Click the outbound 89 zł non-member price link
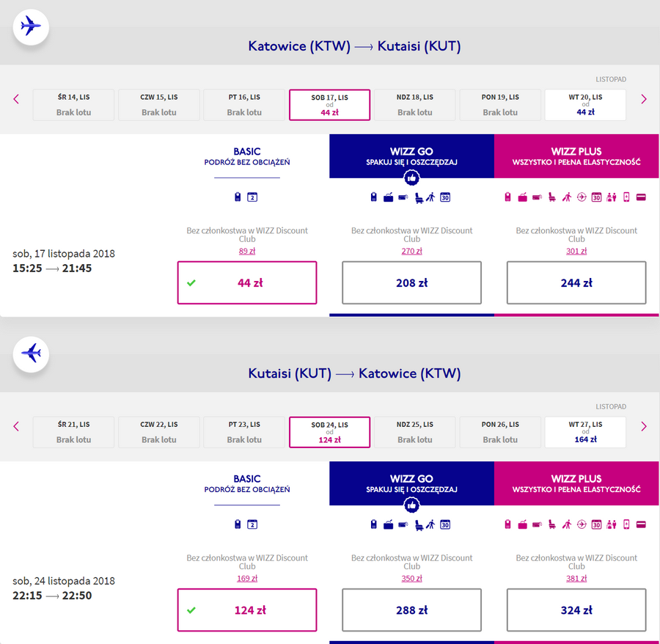660x644 pixels. coord(247,252)
